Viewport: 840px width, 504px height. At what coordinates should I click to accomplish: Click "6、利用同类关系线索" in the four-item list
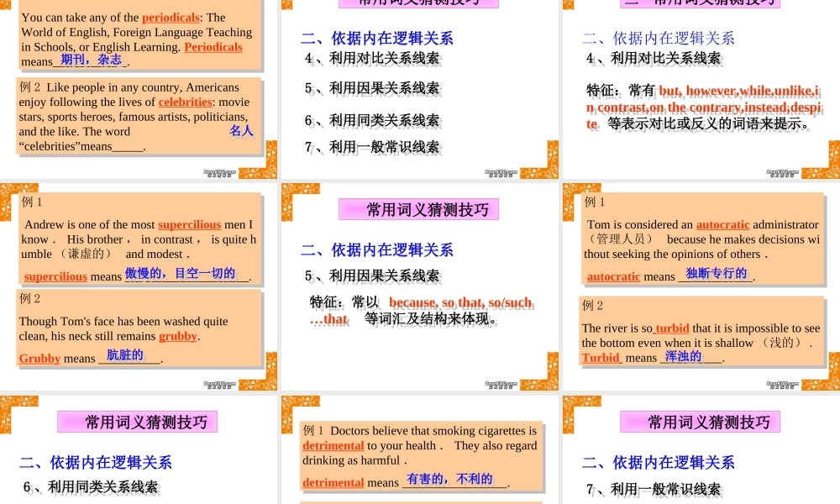[x=372, y=120]
